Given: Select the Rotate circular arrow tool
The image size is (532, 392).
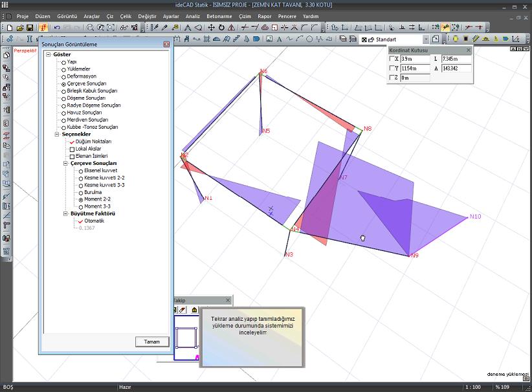Looking at the screenshot, I should point(221,28).
